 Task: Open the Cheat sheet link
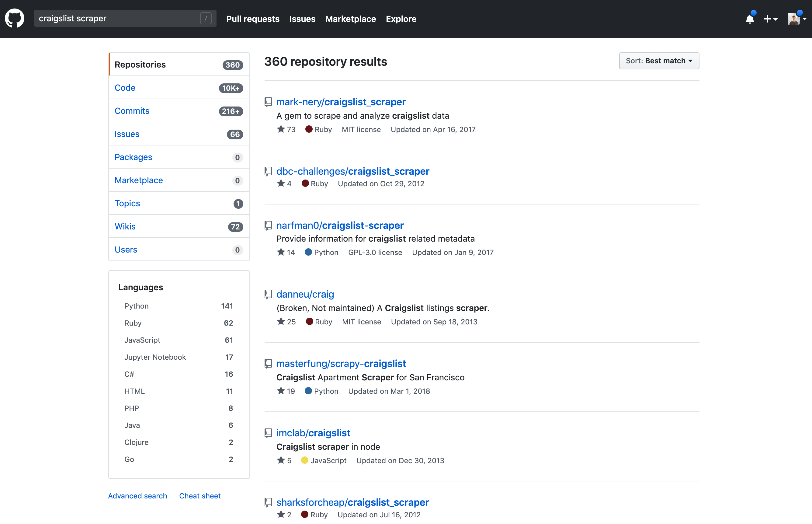click(200, 496)
